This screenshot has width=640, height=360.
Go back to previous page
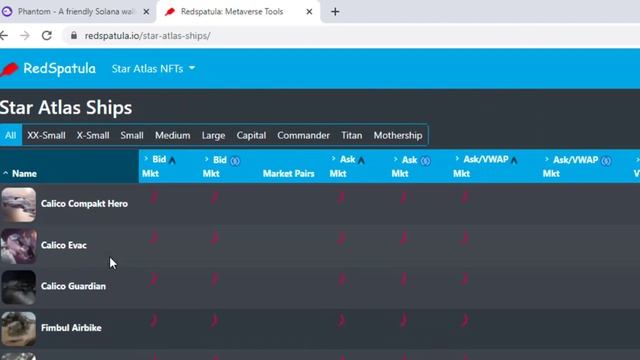pyautogui.click(x=4, y=36)
